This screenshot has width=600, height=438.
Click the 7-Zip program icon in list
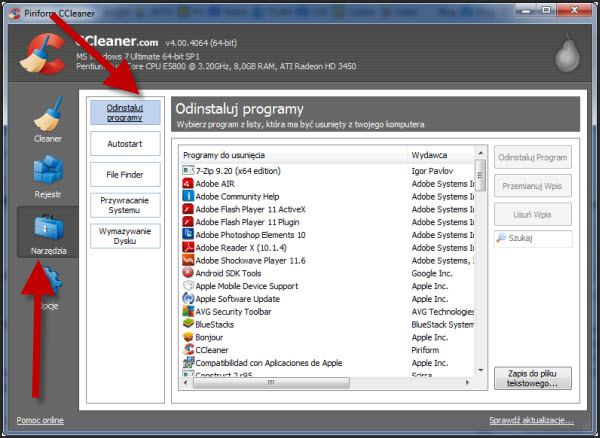188,171
